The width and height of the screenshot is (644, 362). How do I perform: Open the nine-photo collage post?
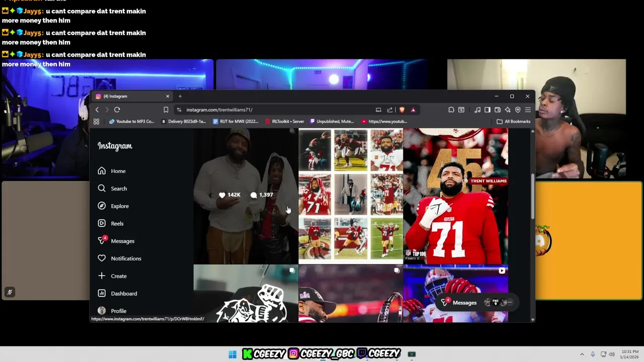coord(351,196)
